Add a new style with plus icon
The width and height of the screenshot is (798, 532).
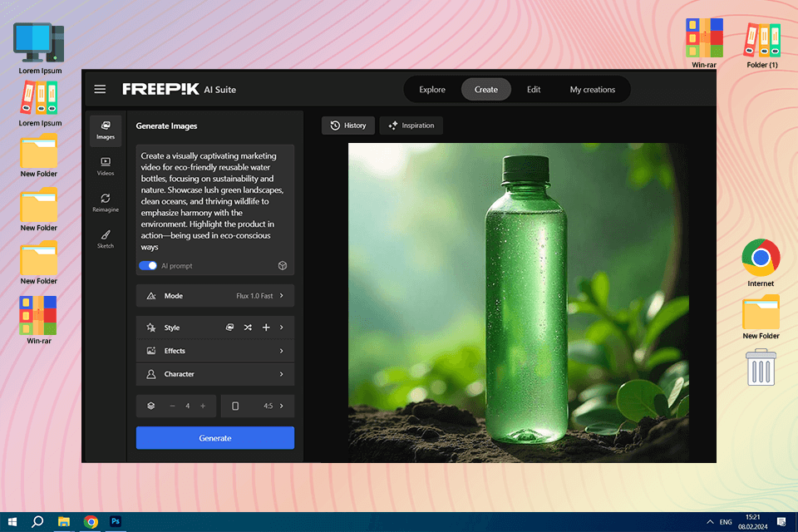[x=266, y=328]
